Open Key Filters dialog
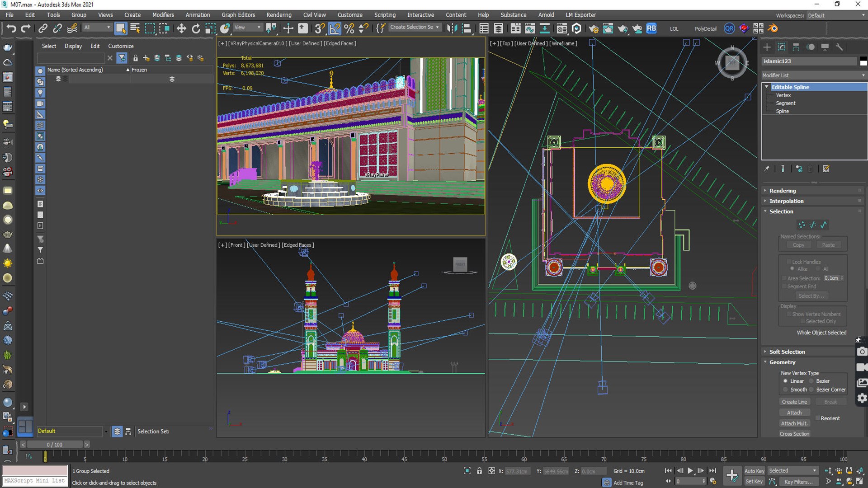This screenshot has width=868, height=488. (798, 482)
